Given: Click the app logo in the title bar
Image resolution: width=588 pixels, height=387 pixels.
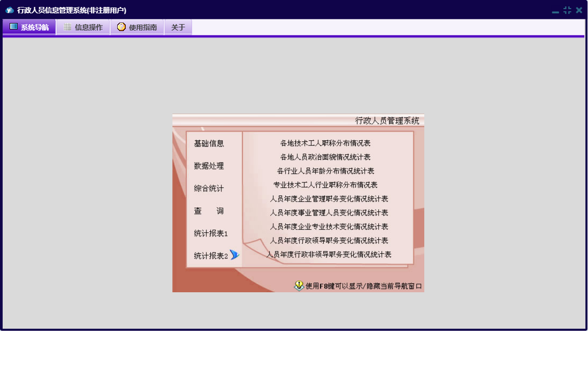Looking at the screenshot, I should pos(9,10).
